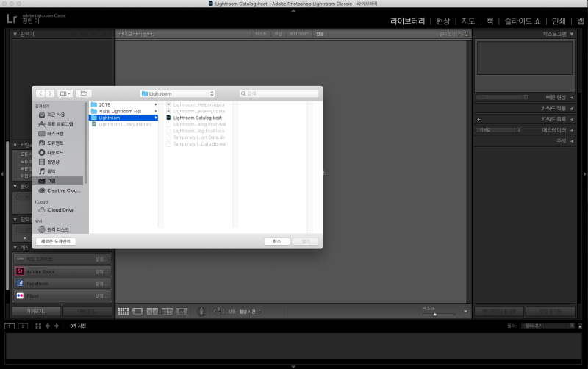The height and width of the screenshot is (369, 588).
Task: Change dialog view mode dropdown
Action: (65, 93)
